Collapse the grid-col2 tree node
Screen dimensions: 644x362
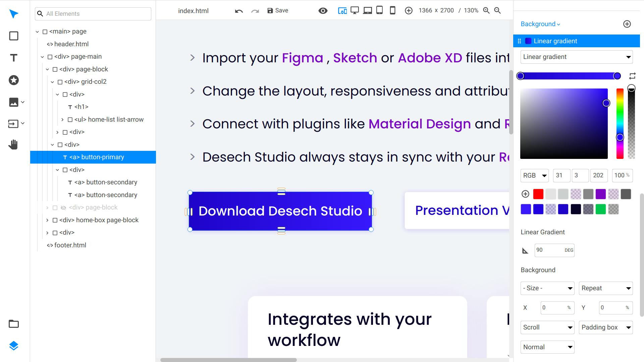click(52, 81)
